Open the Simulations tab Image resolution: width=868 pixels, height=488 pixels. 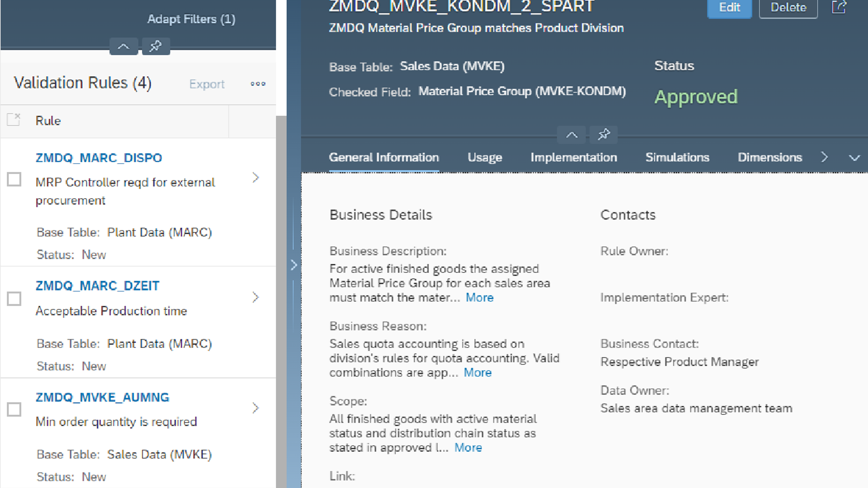pos(677,157)
